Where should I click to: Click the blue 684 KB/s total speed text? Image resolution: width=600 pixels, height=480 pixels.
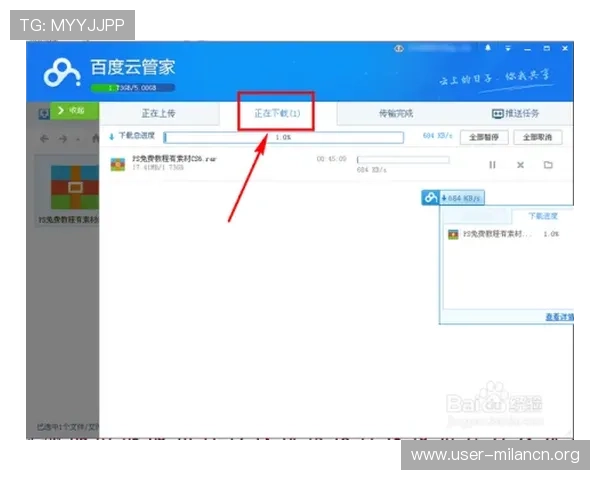tap(438, 136)
